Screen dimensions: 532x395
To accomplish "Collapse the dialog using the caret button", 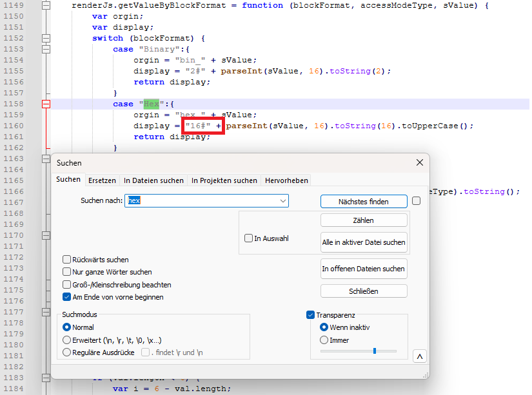I will click(420, 356).
